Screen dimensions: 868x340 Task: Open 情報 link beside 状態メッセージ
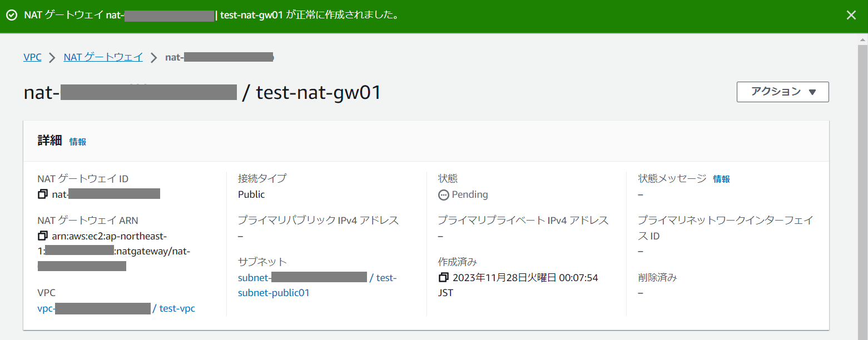click(x=721, y=179)
